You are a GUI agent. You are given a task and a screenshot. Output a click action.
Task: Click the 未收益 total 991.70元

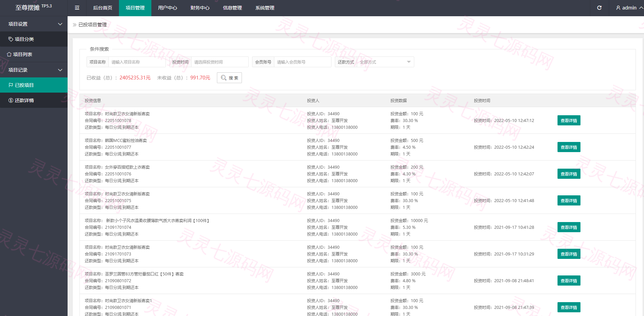(x=200, y=78)
